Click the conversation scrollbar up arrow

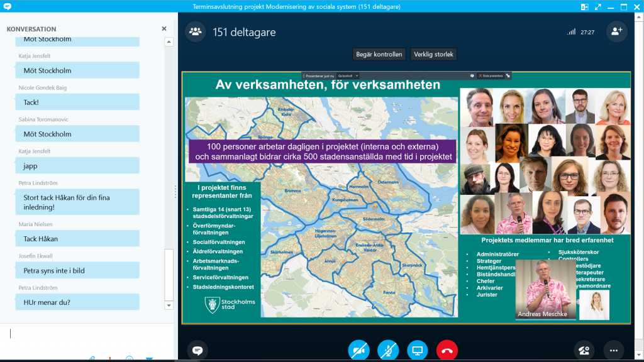point(169,42)
